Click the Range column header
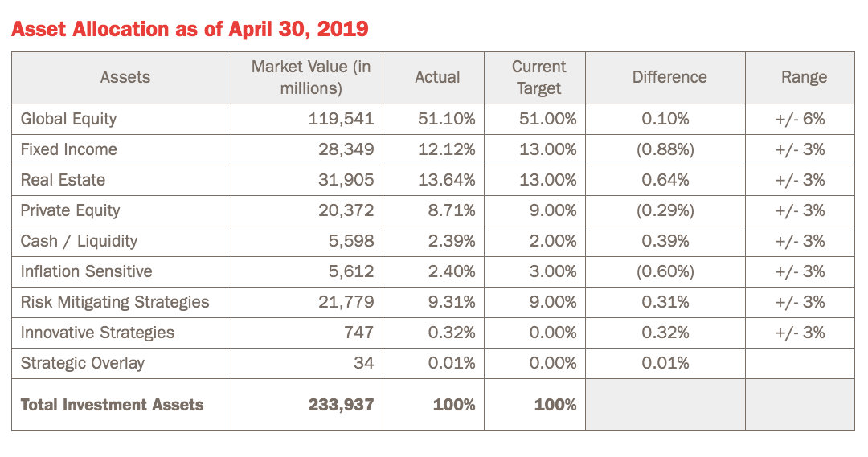 pos(804,77)
